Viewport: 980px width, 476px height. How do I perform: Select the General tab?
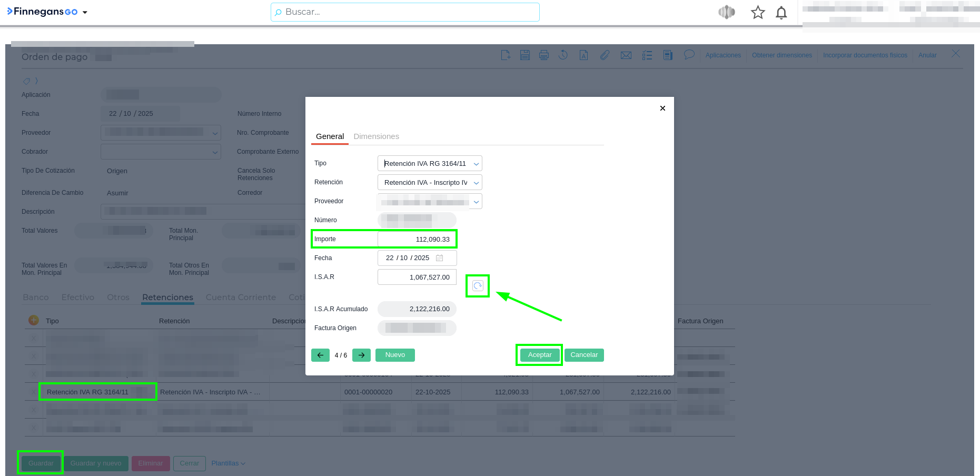click(330, 136)
